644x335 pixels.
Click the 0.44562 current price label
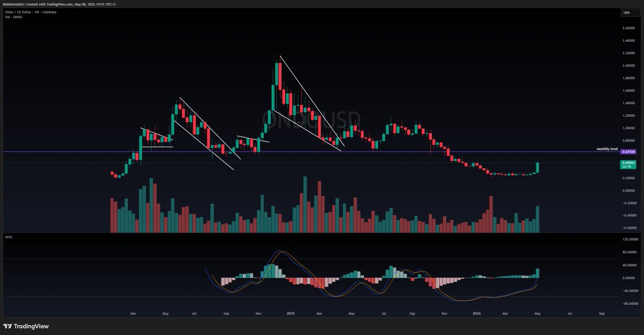point(628,162)
